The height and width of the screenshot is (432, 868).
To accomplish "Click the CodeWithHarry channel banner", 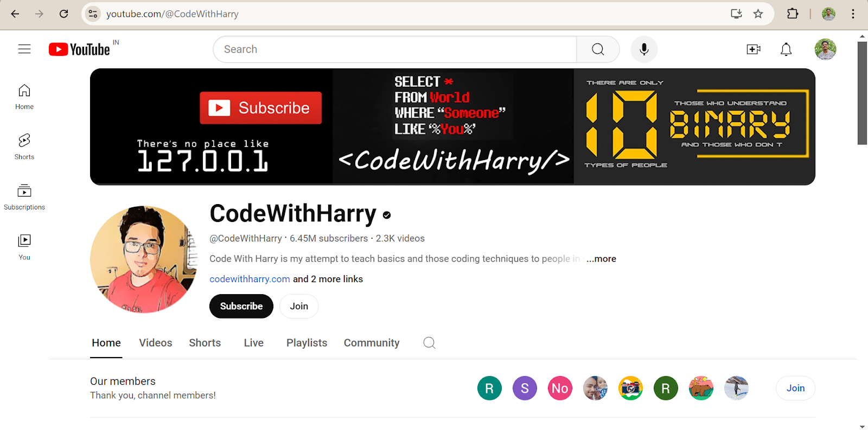I will click(x=452, y=126).
